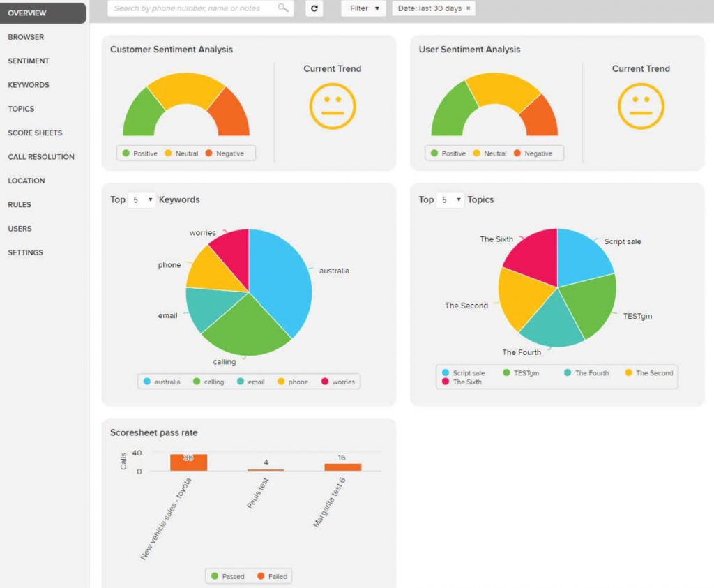Click the magnifier icon in the search field
This screenshot has height=588, width=714.
282,9
